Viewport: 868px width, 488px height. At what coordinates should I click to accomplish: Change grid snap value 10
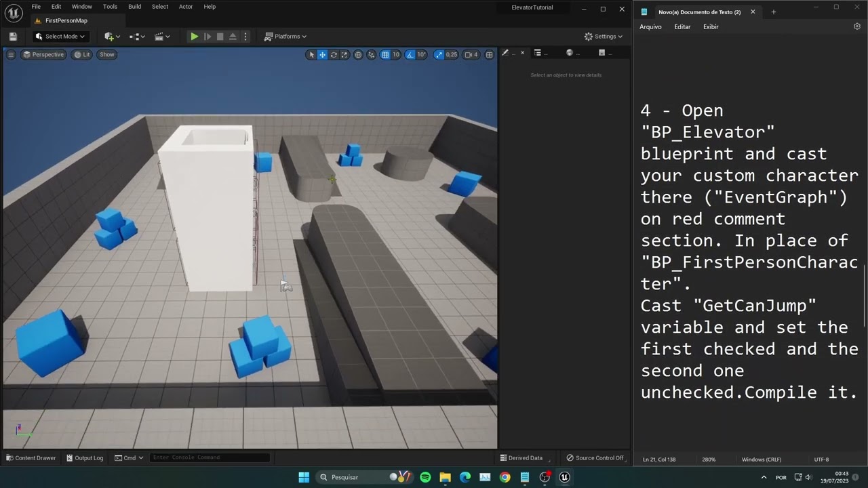point(396,55)
